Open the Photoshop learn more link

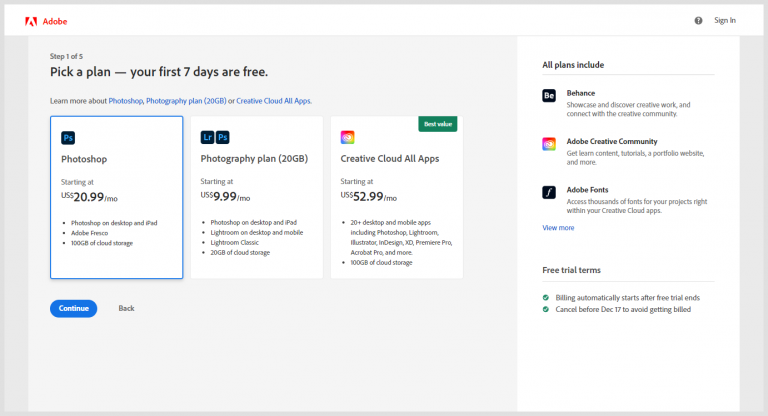pos(125,101)
